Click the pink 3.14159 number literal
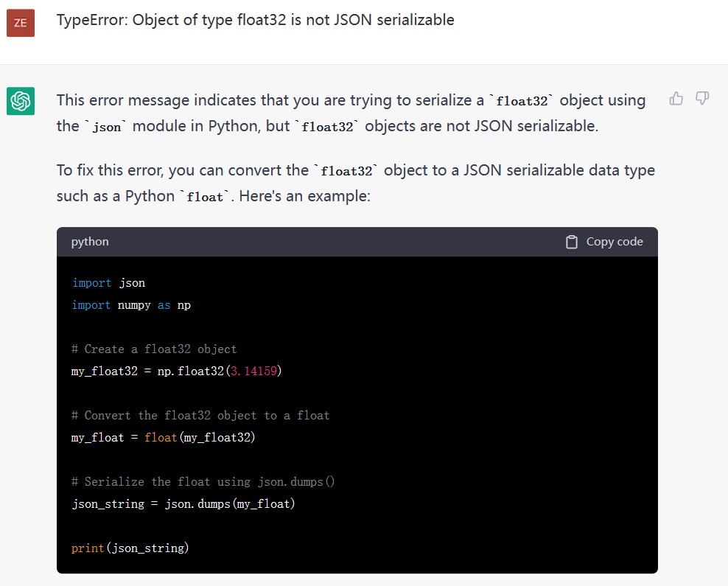This screenshot has width=728, height=586. pos(254,371)
